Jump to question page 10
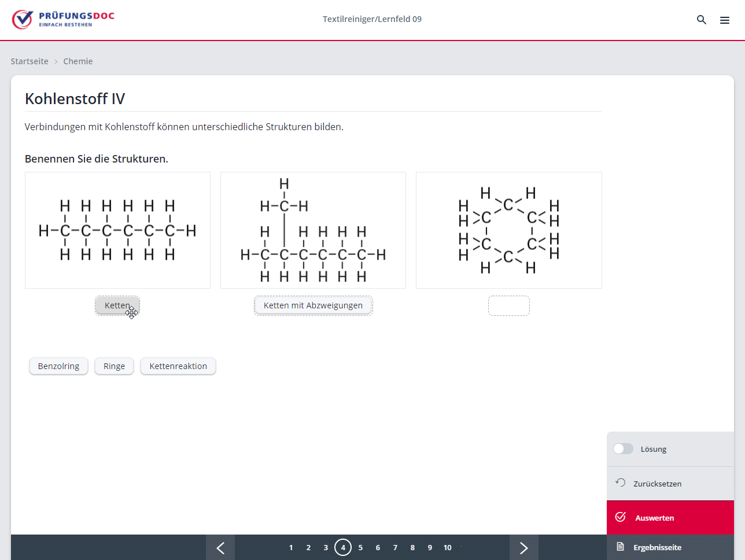 coord(447,547)
